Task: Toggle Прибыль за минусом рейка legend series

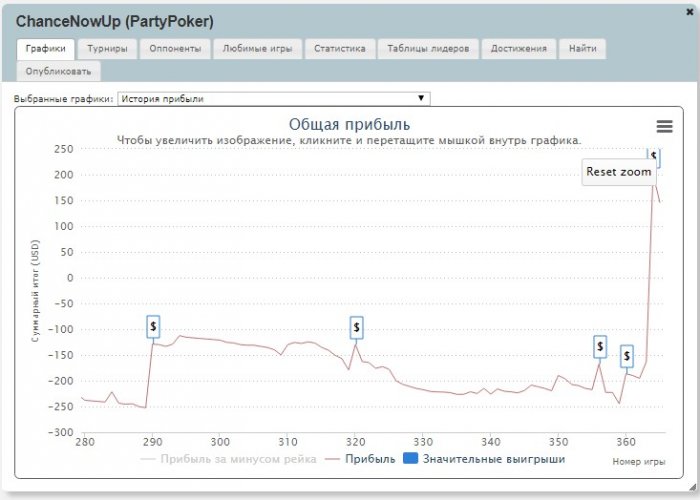Action: pos(228,459)
